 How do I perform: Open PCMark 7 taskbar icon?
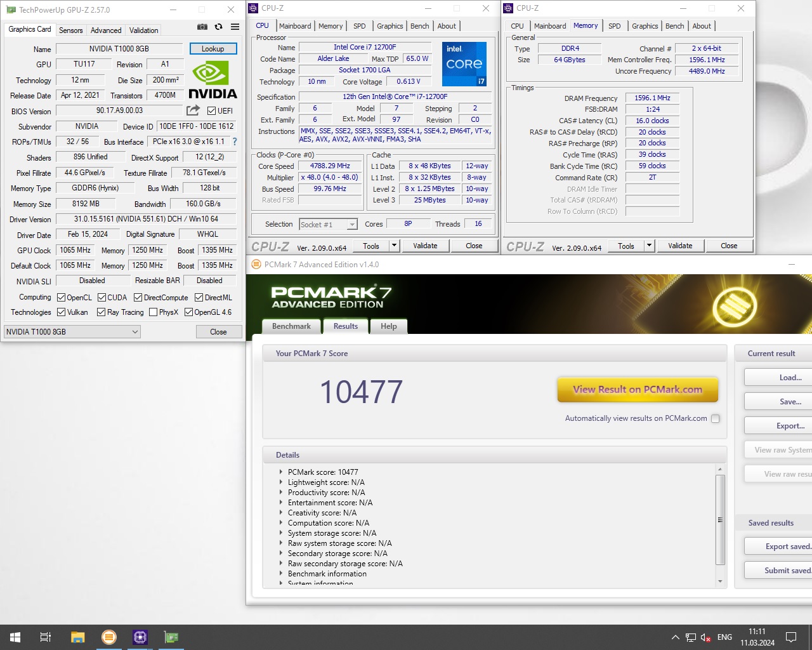[x=109, y=637]
